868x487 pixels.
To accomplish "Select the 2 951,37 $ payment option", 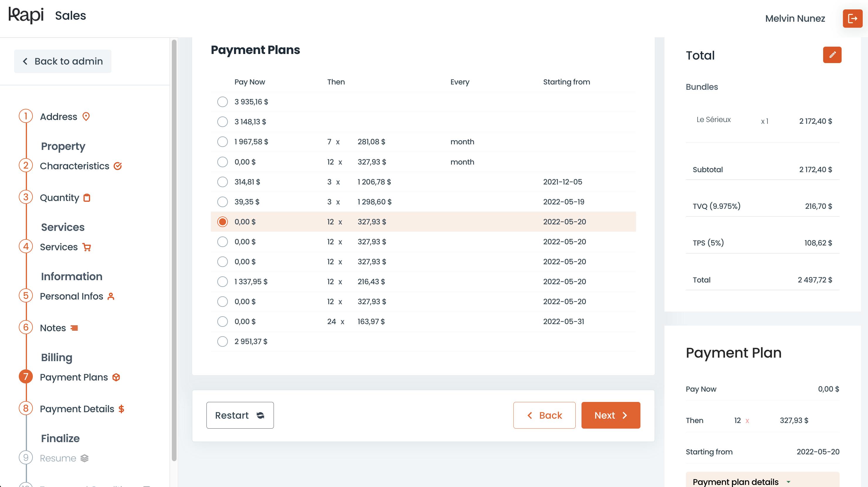I will pos(222,341).
